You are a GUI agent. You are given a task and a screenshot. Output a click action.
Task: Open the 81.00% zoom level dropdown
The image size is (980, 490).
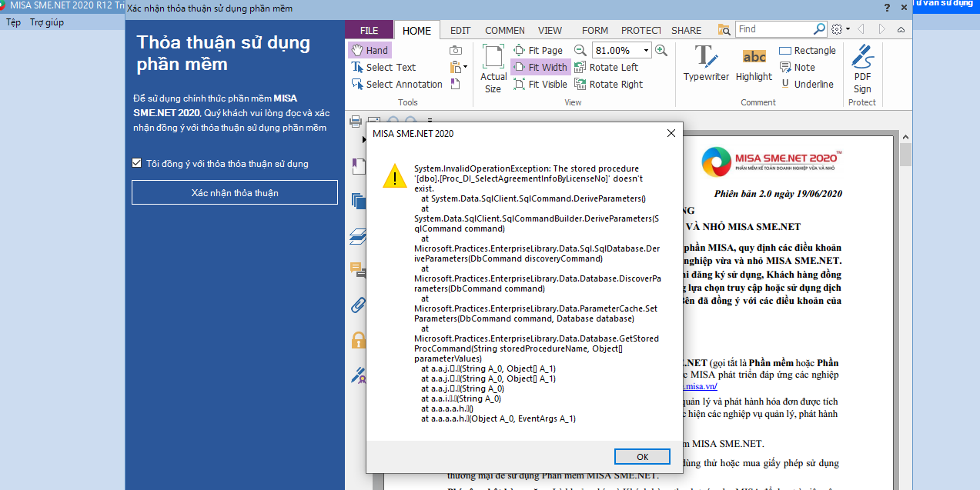pyautogui.click(x=644, y=50)
